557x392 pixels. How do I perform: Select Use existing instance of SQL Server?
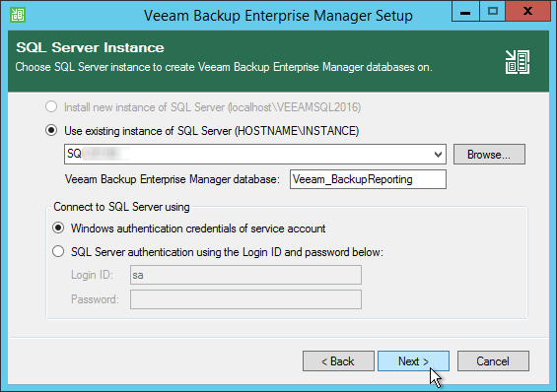(x=51, y=130)
